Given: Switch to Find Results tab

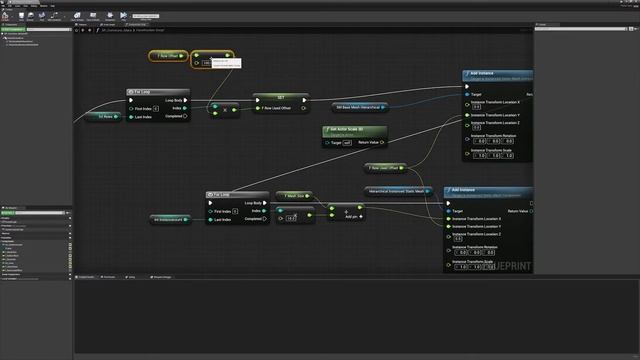Looking at the screenshot, I should 109,277.
